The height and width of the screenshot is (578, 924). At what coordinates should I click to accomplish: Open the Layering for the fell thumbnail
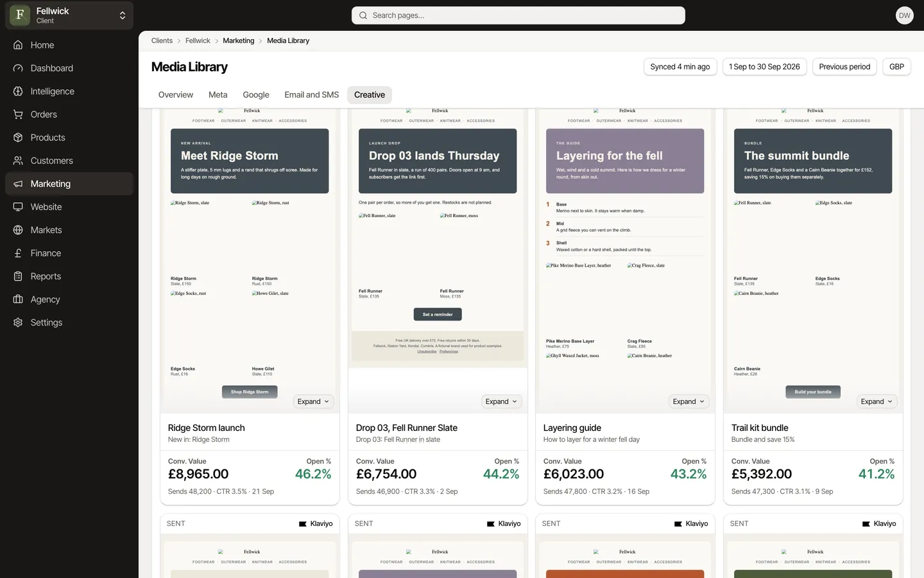(625, 260)
